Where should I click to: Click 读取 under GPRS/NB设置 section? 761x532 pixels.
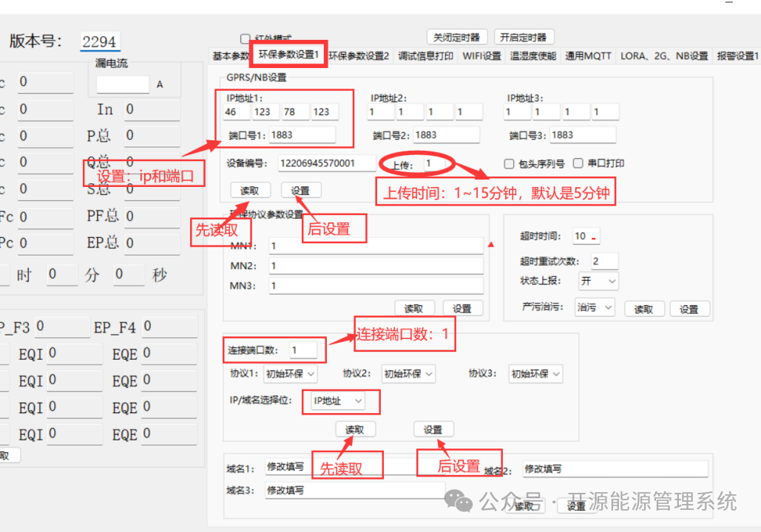point(251,190)
